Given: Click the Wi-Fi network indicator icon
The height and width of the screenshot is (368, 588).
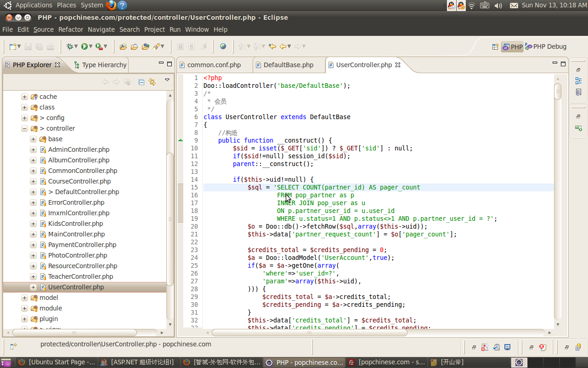Looking at the screenshot, I should 472,6.
